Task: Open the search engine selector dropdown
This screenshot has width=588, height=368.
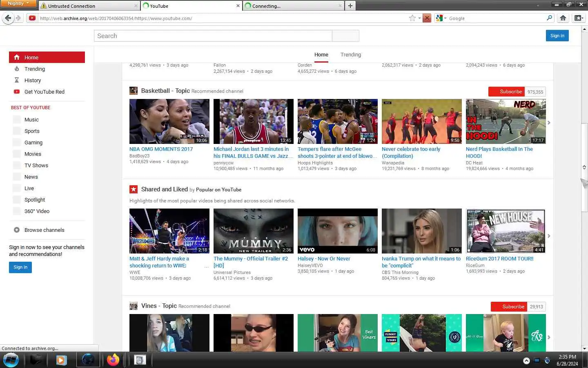Action: [x=441, y=18]
